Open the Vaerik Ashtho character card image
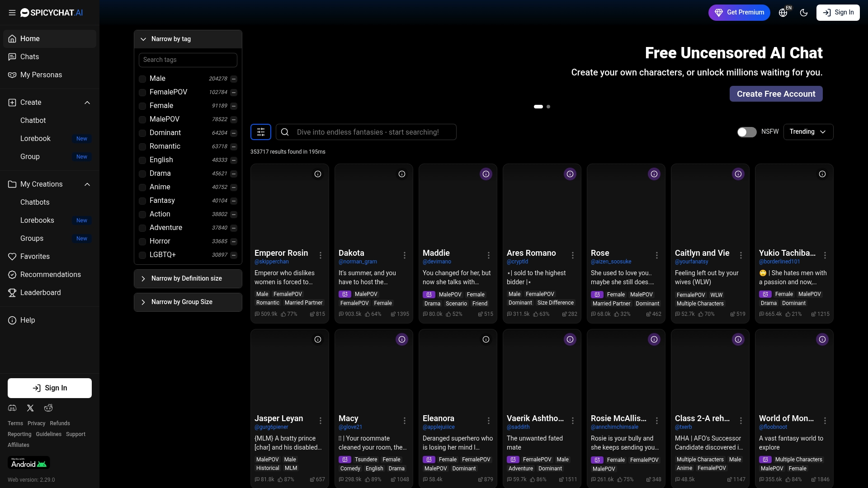868x488 pixels. (542, 371)
